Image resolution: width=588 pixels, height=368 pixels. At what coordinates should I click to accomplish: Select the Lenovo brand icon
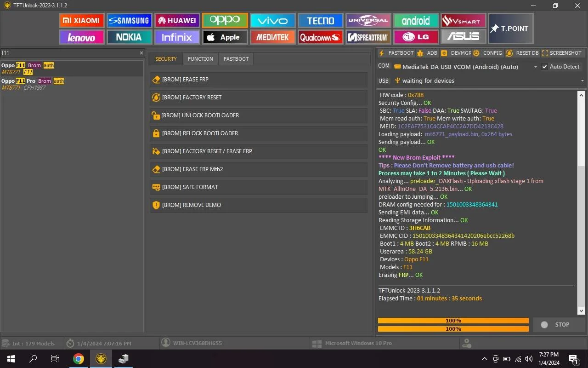tap(81, 37)
